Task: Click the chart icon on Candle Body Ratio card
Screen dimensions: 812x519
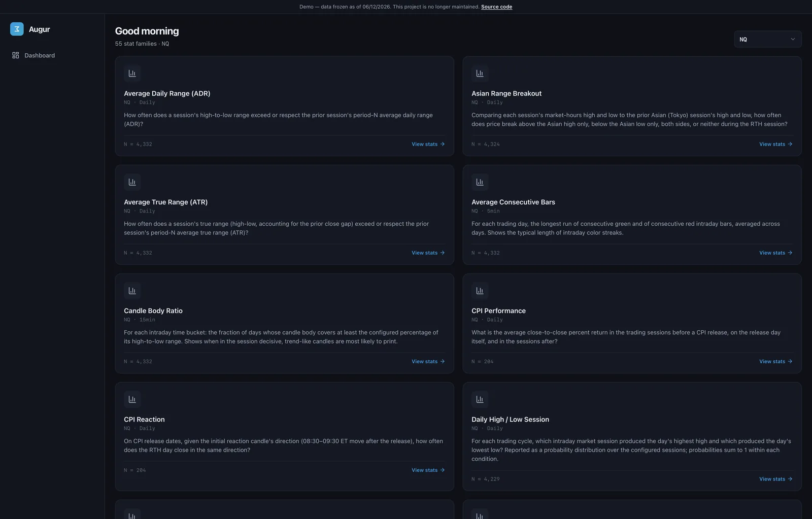Action: [x=132, y=291]
